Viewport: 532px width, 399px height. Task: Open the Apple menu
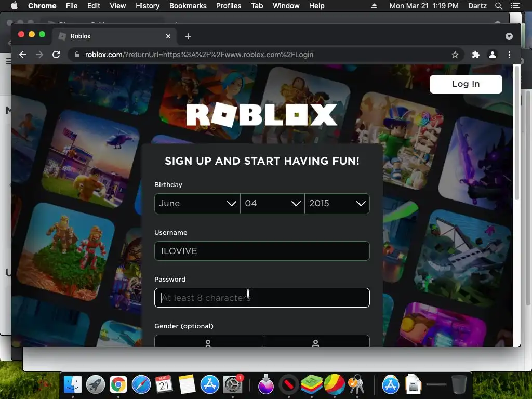(14, 6)
